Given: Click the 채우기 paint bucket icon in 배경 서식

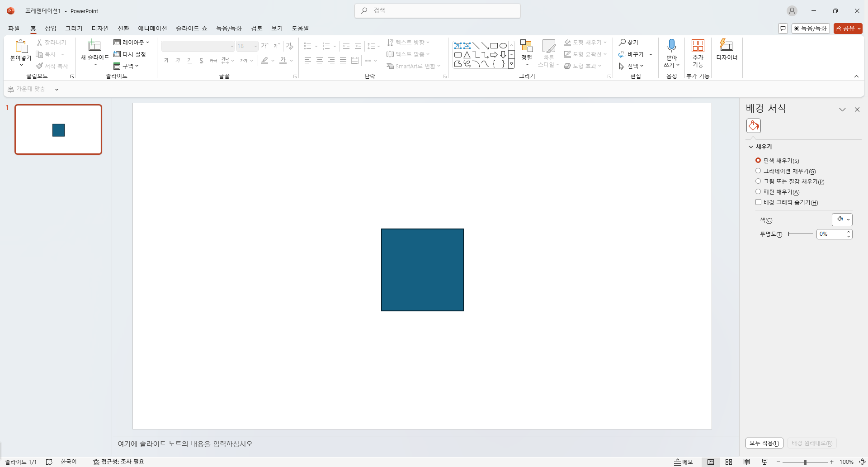Looking at the screenshot, I should coord(754,126).
